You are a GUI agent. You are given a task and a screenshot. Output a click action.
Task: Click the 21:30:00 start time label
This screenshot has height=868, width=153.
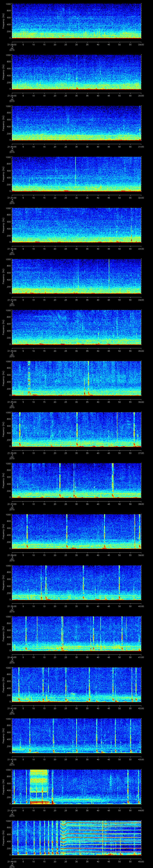click(x=12, y=147)
